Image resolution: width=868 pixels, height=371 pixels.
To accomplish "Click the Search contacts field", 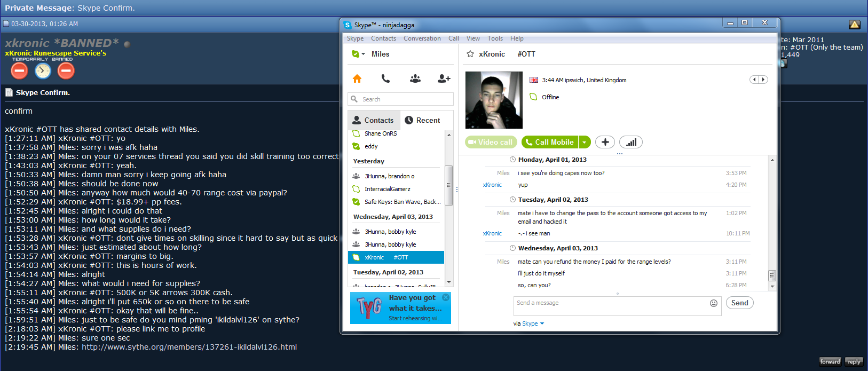I will tap(400, 99).
